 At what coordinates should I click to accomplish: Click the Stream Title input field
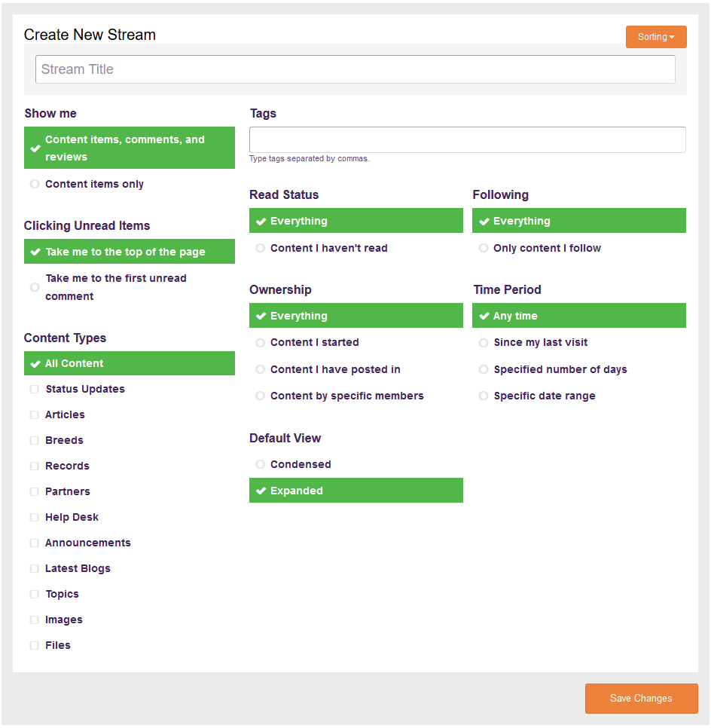355,69
